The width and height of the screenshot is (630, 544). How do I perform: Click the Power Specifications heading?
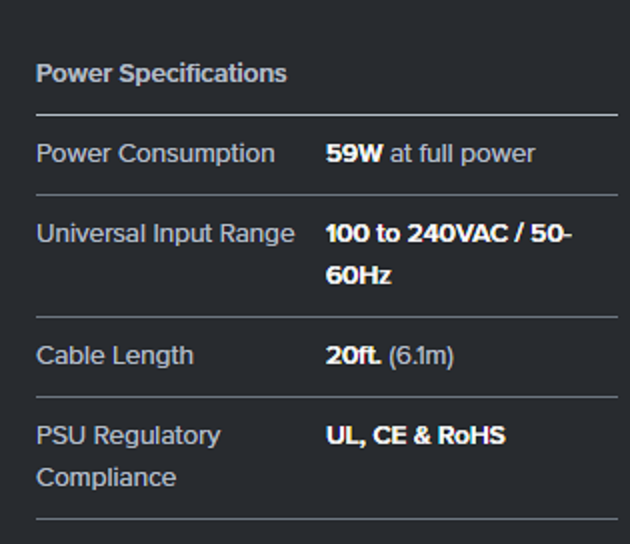tap(162, 74)
